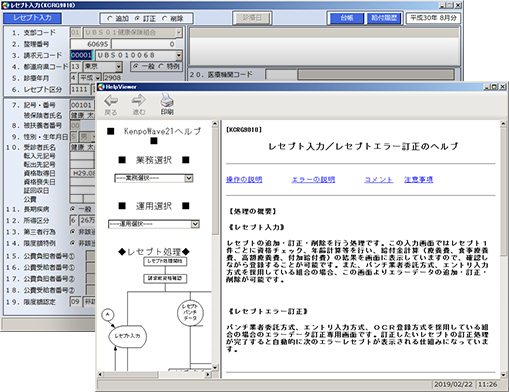
Task: Select the 削除 radio button
Action: tap(165, 19)
